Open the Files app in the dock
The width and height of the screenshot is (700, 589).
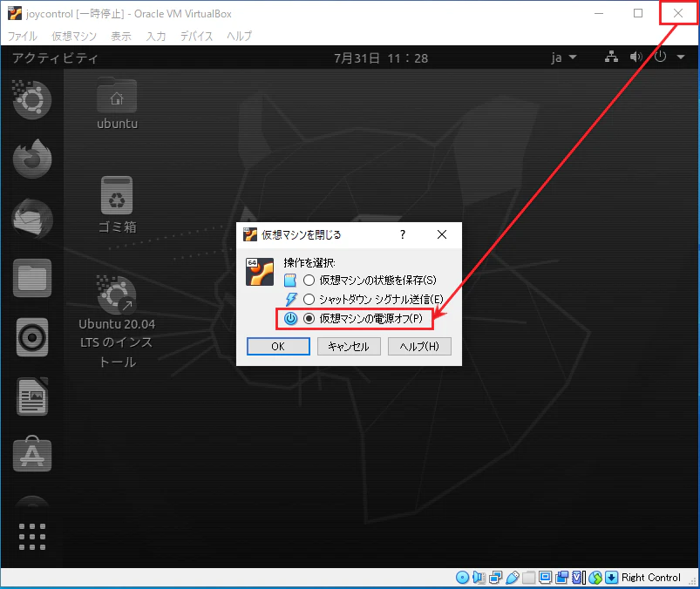[32, 278]
